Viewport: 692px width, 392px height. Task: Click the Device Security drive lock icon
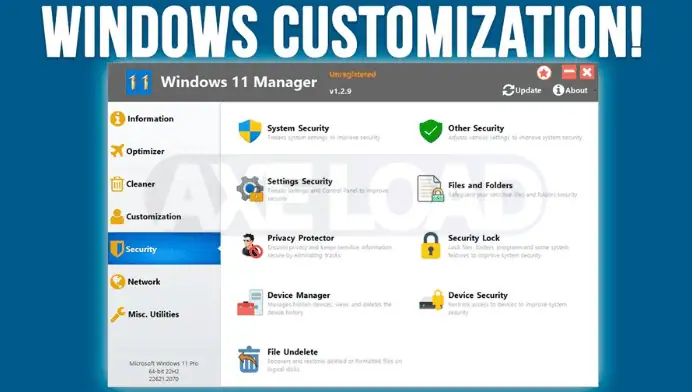432,300
